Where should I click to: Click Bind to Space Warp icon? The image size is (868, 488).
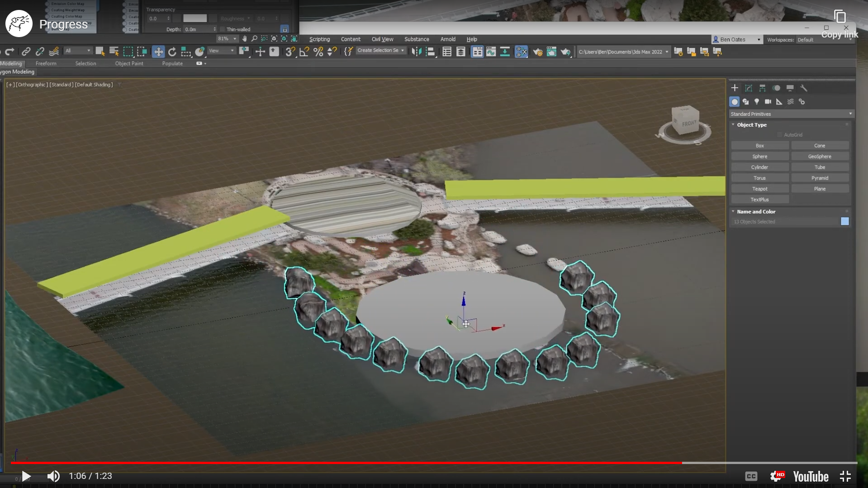tap(54, 52)
